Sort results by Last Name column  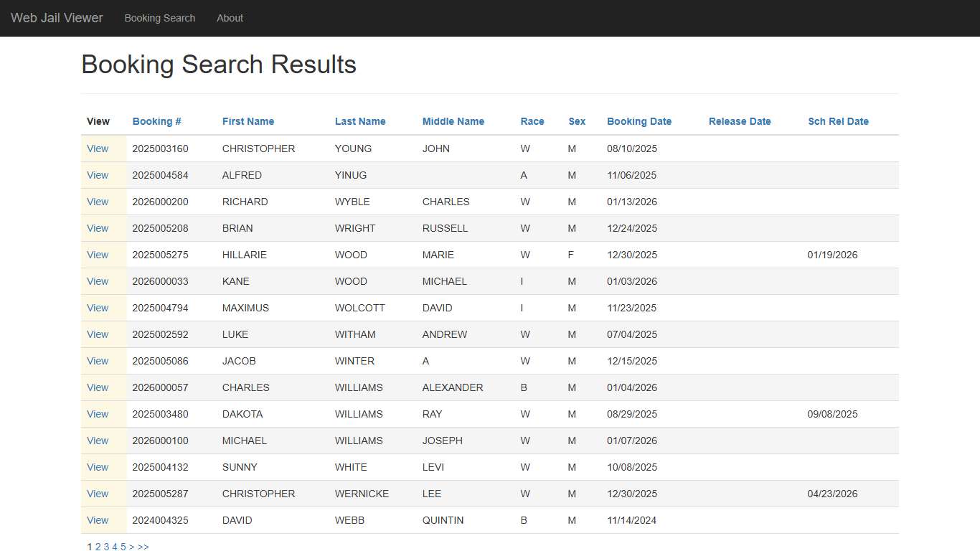click(359, 121)
